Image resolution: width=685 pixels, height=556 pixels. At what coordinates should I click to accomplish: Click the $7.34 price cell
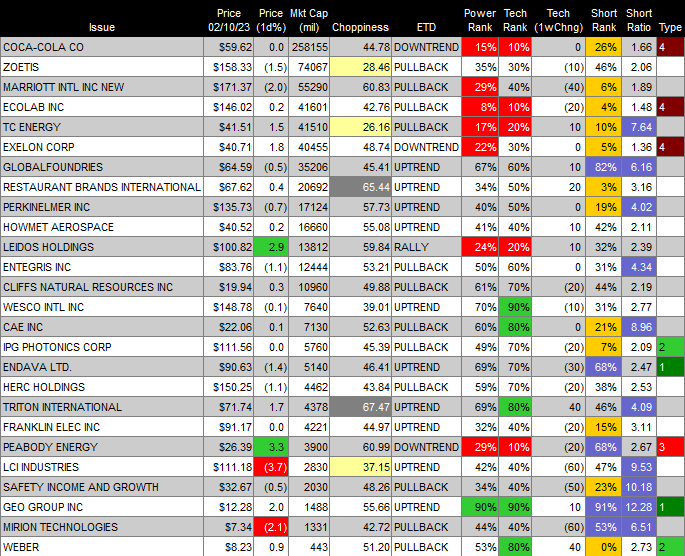(228, 528)
